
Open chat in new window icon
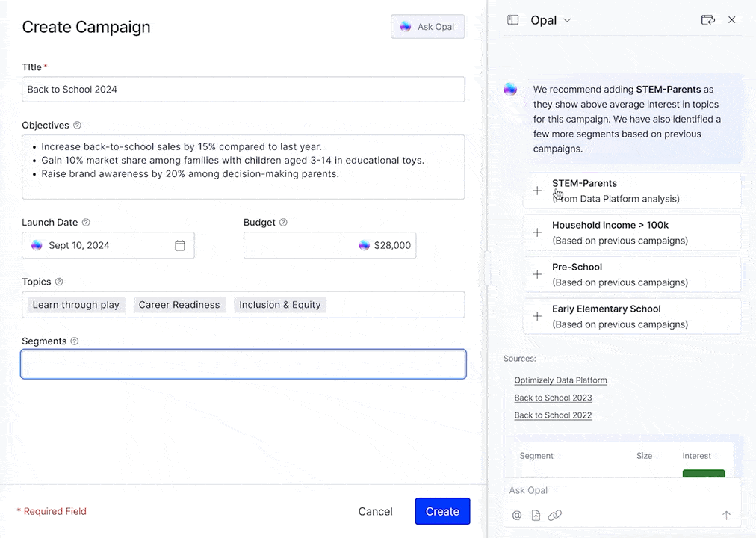[x=707, y=20]
